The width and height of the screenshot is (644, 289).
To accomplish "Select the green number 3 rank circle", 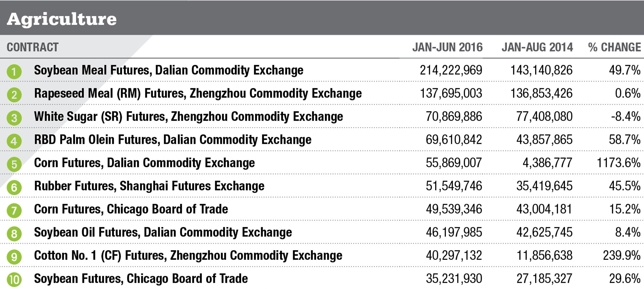I will 14,118.
